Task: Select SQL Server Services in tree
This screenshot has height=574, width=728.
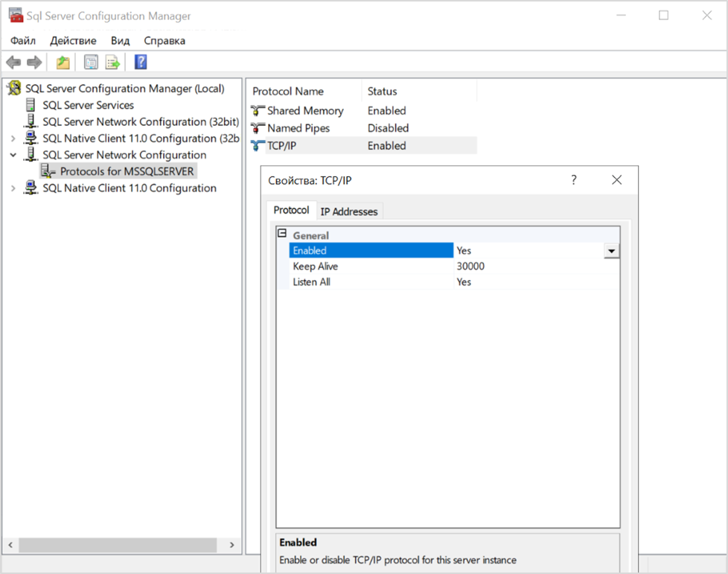Action: [x=88, y=105]
